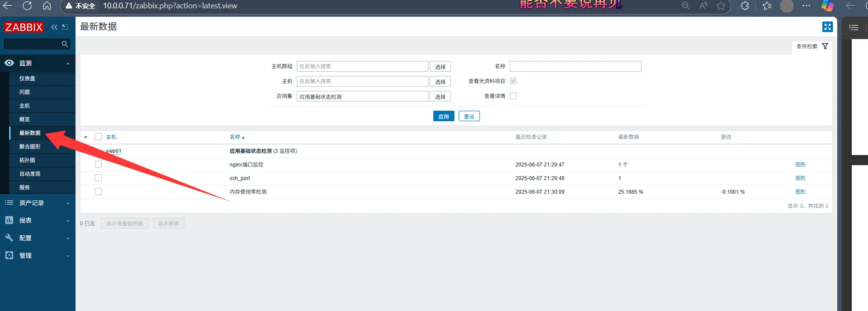The image size is (868, 311).
Task: Click the filter funnel icon
Action: [825, 46]
